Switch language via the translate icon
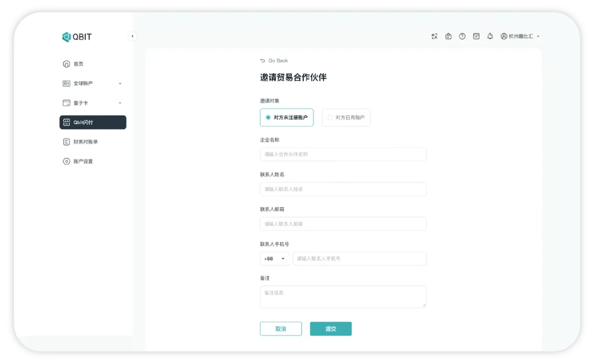The height and width of the screenshot is (364, 594). pyautogui.click(x=435, y=36)
